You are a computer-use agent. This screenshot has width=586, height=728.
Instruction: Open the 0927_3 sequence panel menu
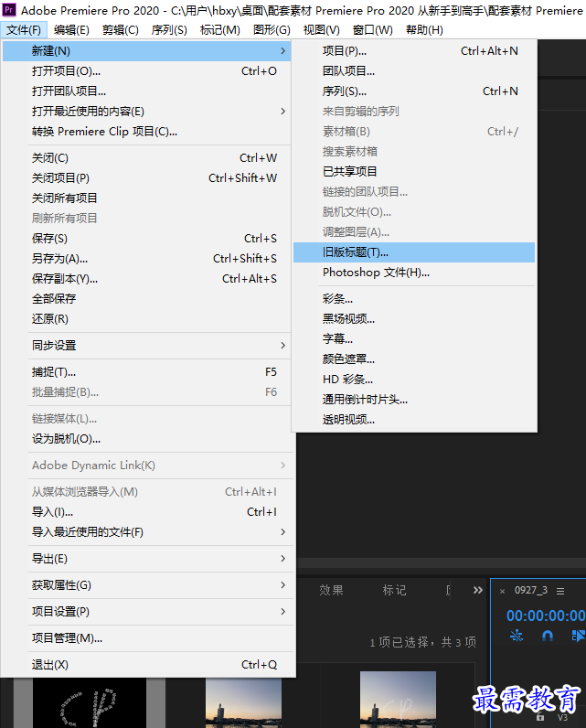pos(560,591)
